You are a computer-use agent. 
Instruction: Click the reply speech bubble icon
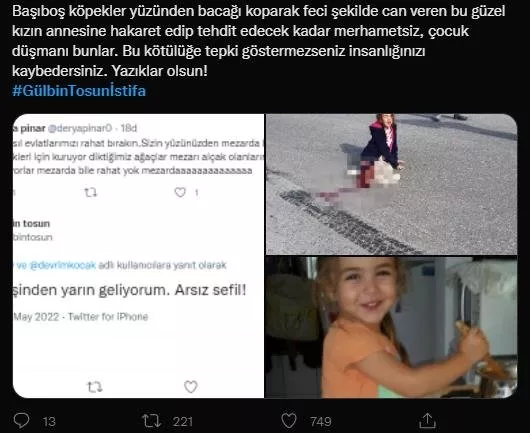click(x=21, y=421)
